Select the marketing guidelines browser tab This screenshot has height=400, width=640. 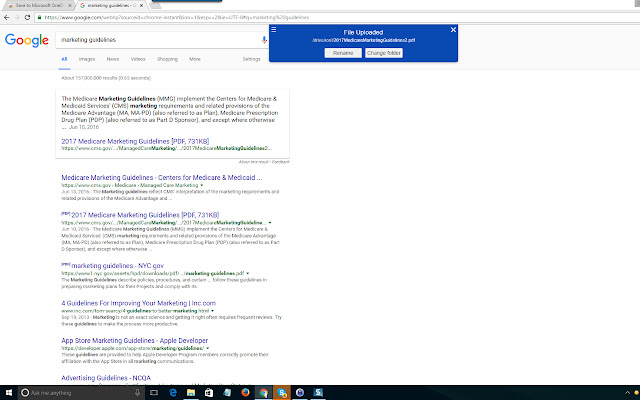coord(110,5)
